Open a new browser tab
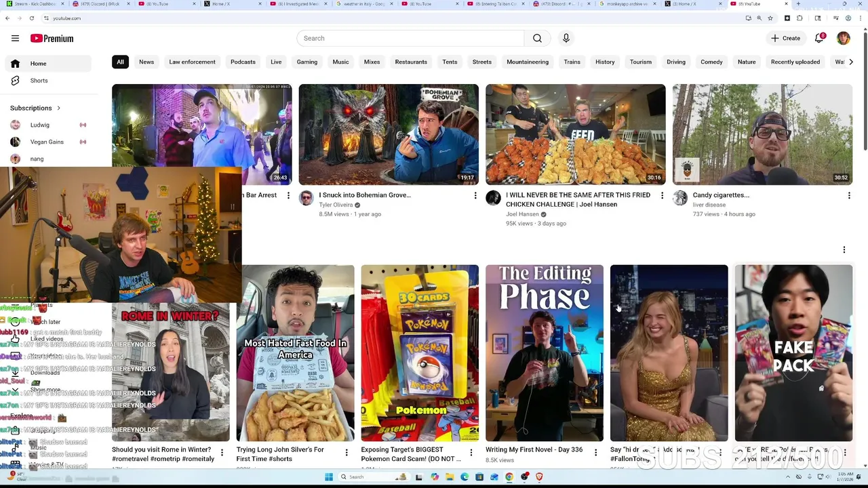Image resolution: width=868 pixels, height=488 pixels. 799,4
